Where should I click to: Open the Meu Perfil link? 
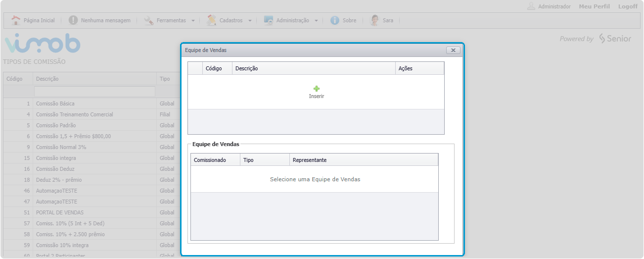coord(594,6)
